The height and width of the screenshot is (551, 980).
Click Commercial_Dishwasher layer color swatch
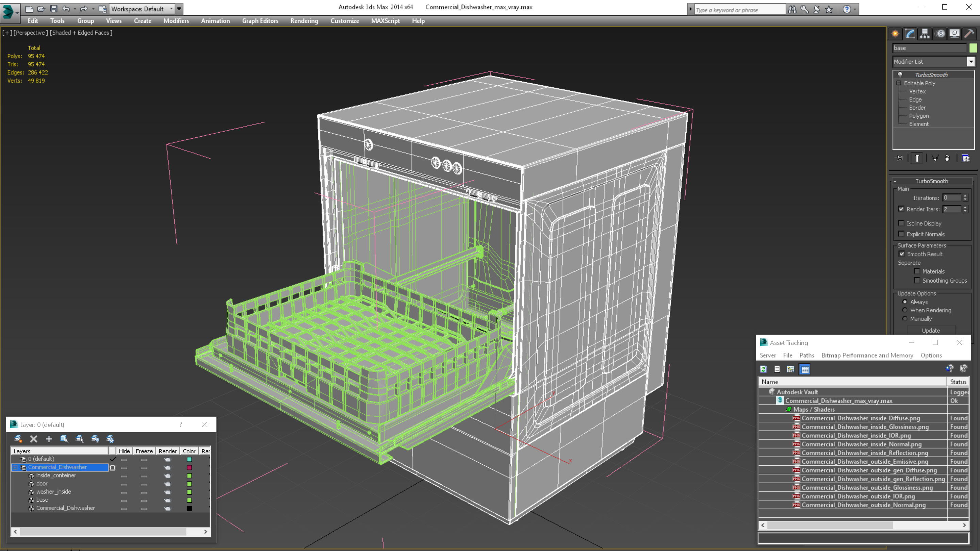point(190,467)
